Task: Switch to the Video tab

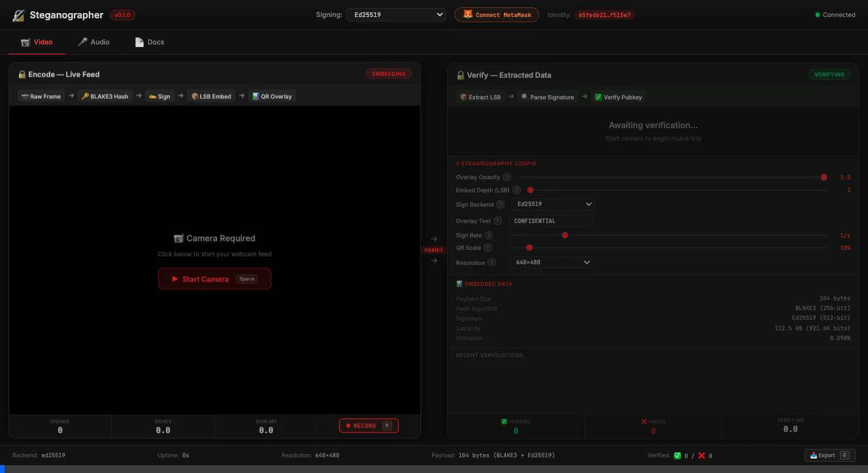Action: [x=37, y=42]
